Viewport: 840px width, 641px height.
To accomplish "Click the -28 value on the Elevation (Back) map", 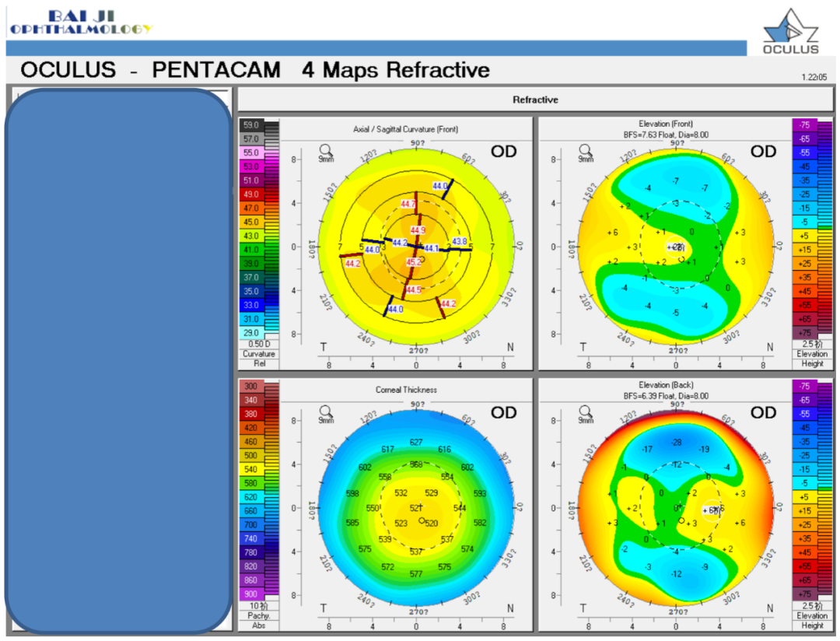I will pos(677,443).
